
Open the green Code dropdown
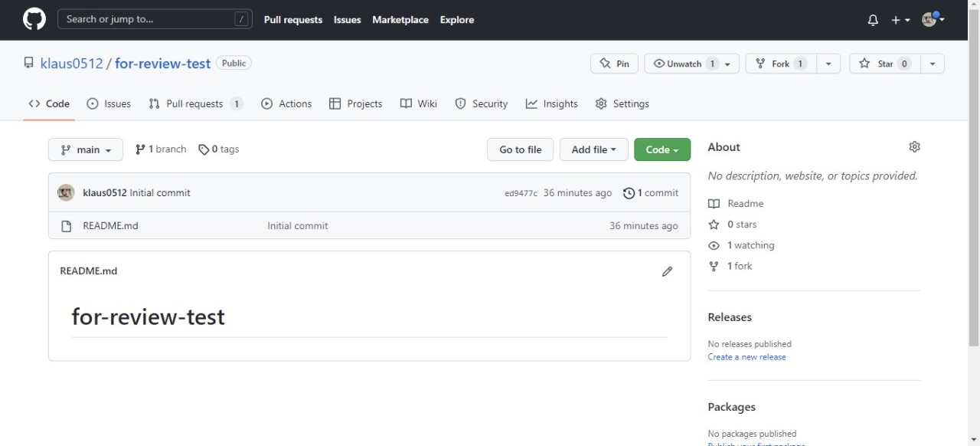(x=662, y=149)
